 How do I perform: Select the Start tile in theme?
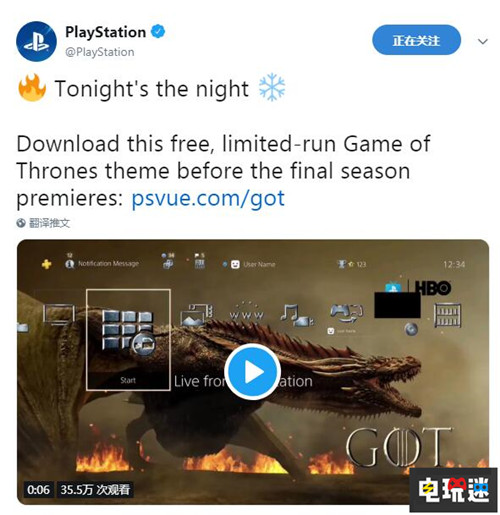click(x=128, y=340)
